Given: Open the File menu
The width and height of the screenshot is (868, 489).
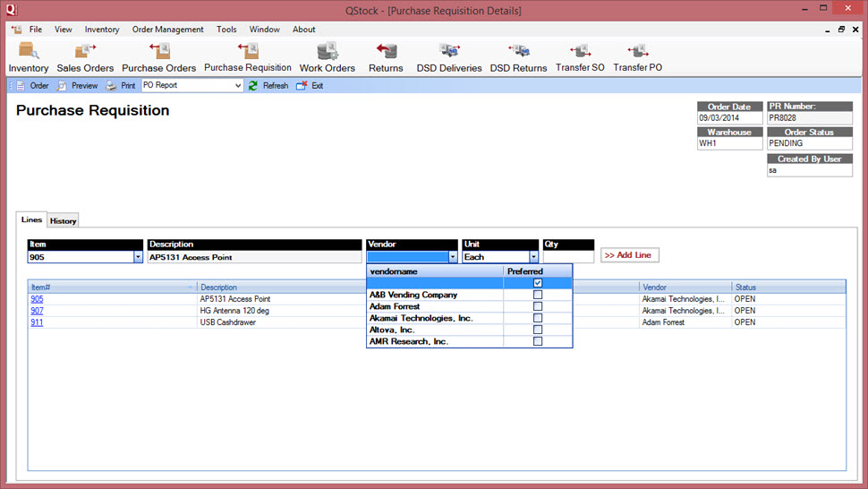Looking at the screenshot, I should 36,30.
